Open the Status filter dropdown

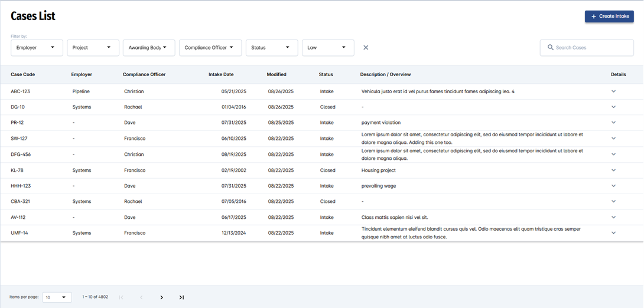point(272,48)
